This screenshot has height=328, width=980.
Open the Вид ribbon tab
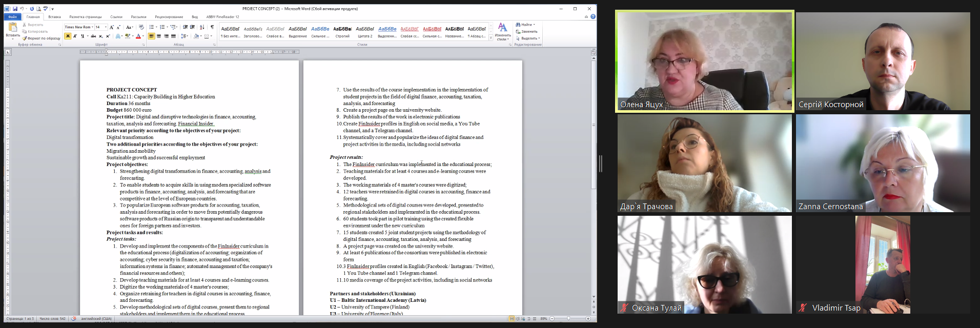coord(195,17)
